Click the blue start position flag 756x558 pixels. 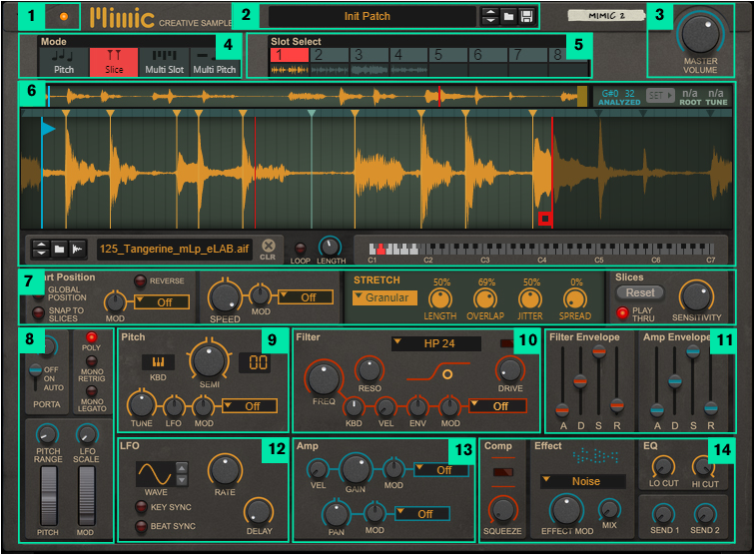click(48, 129)
